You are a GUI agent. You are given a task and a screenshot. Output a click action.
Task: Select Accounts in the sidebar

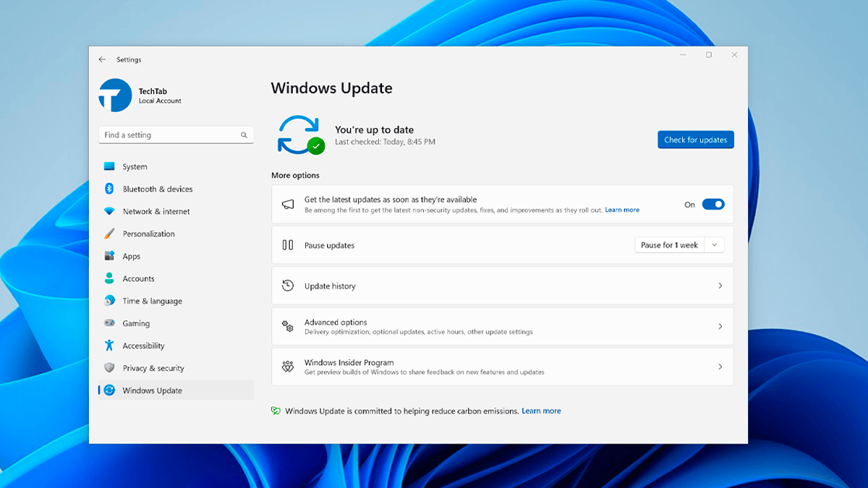coord(176,278)
